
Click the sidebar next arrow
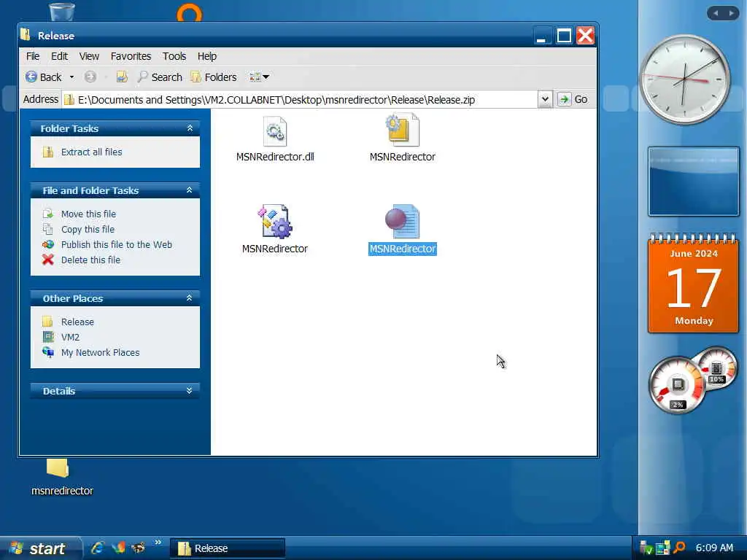point(731,13)
